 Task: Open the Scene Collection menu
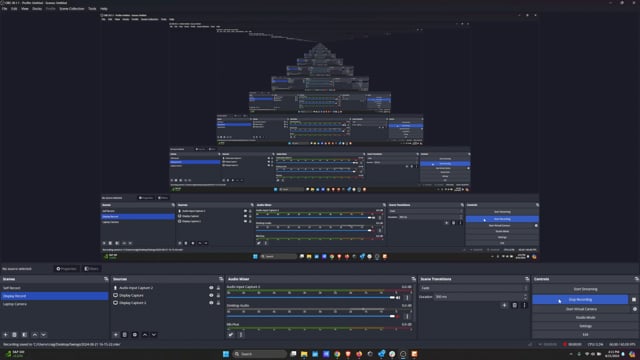[x=72, y=9]
